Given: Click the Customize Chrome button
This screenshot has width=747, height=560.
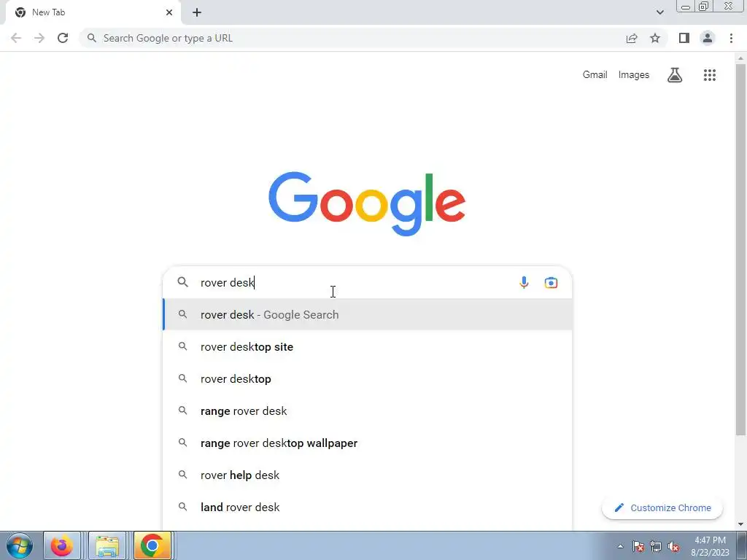Looking at the screenshot, I should (x=662, y=507).
